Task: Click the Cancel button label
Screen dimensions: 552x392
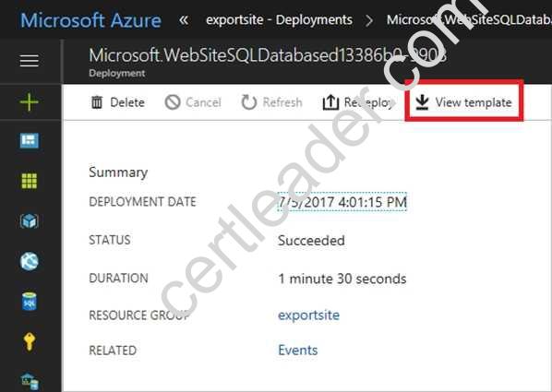Action: point(203,102)
